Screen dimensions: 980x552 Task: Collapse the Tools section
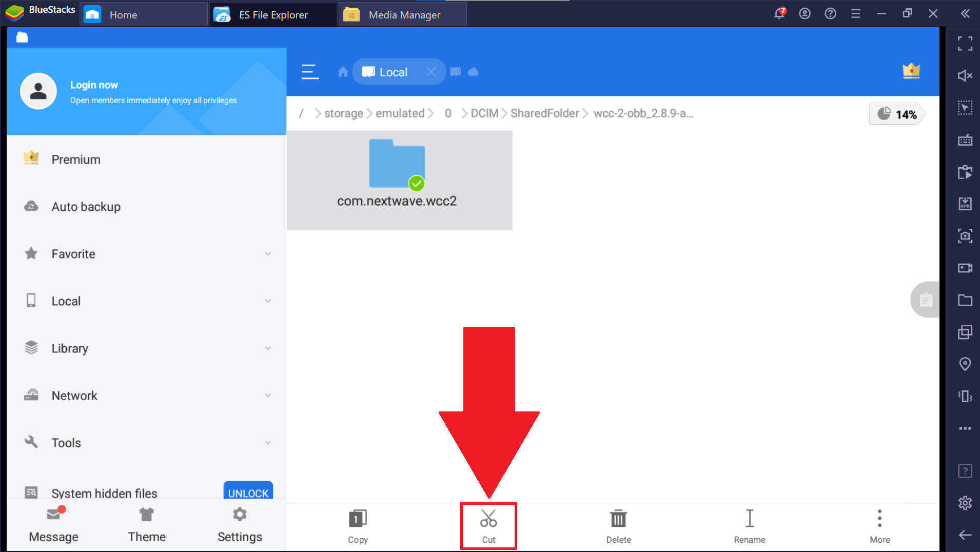(268, 442)
